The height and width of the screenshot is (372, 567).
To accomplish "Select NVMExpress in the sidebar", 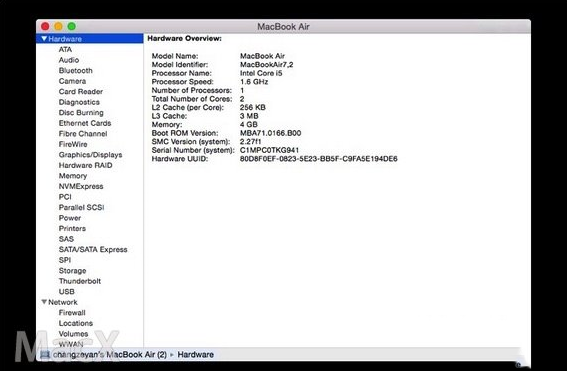I will (81, 186).
